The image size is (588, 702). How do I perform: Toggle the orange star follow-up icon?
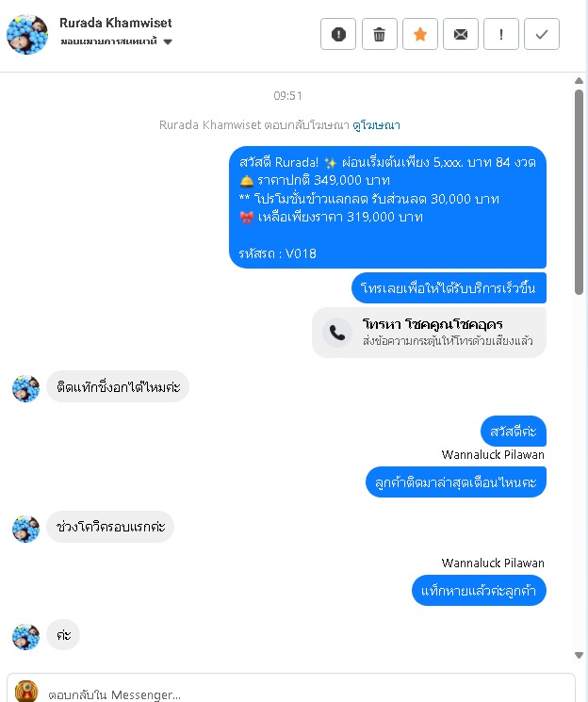tap(420, 34)
